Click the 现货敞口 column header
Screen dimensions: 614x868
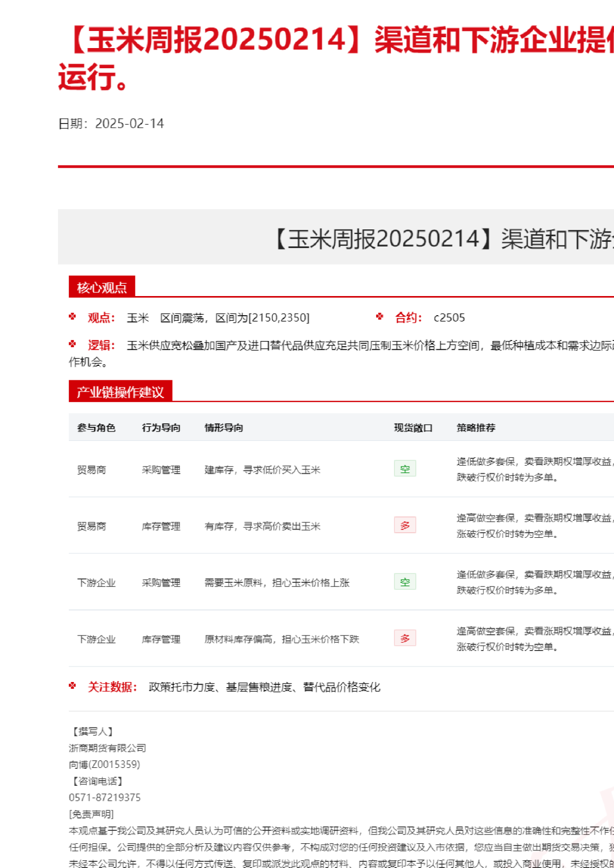413,428
